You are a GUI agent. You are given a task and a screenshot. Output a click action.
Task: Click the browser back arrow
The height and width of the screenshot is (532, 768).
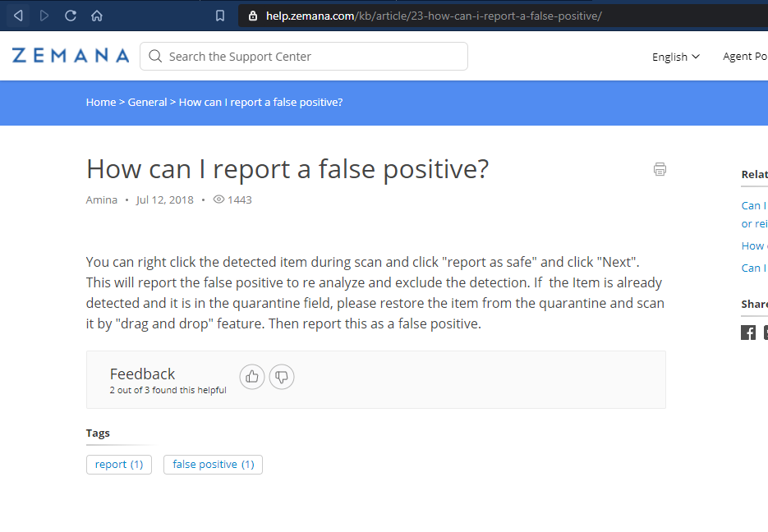18,16
